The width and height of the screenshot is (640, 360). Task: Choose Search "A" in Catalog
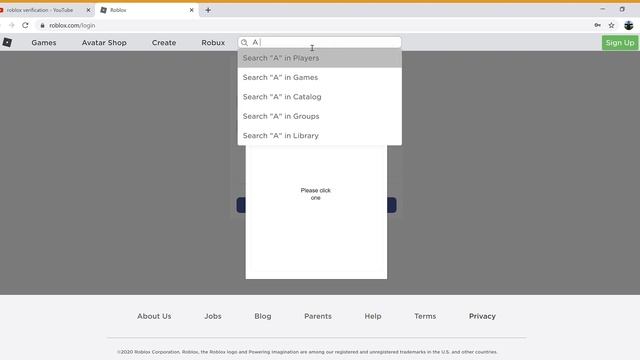tap(320, 97)
